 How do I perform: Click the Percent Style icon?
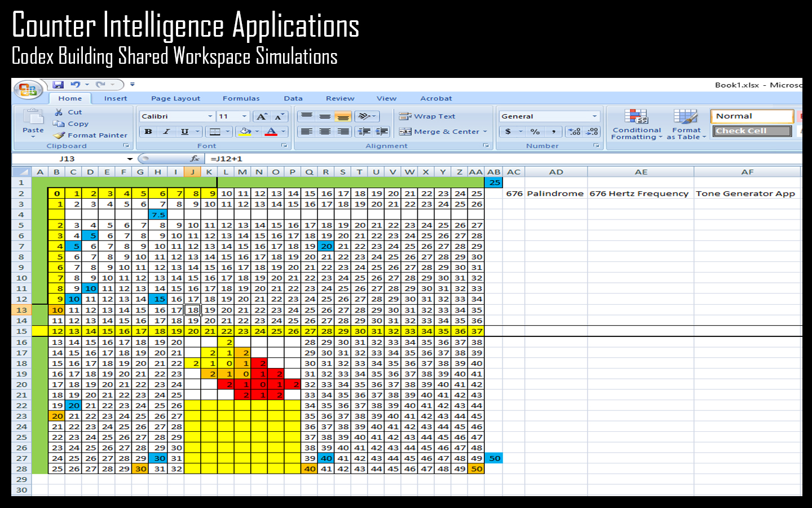coord(535,132)
